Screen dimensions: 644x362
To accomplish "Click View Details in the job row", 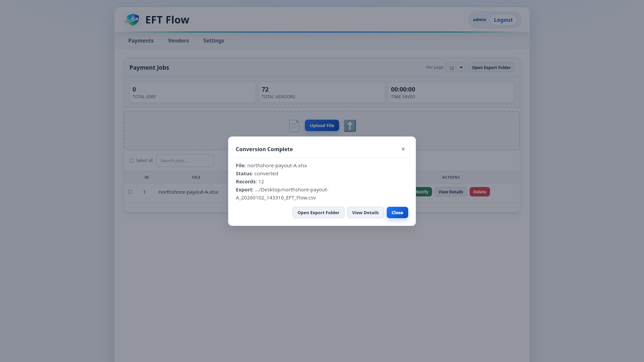I will pos(450,192).
